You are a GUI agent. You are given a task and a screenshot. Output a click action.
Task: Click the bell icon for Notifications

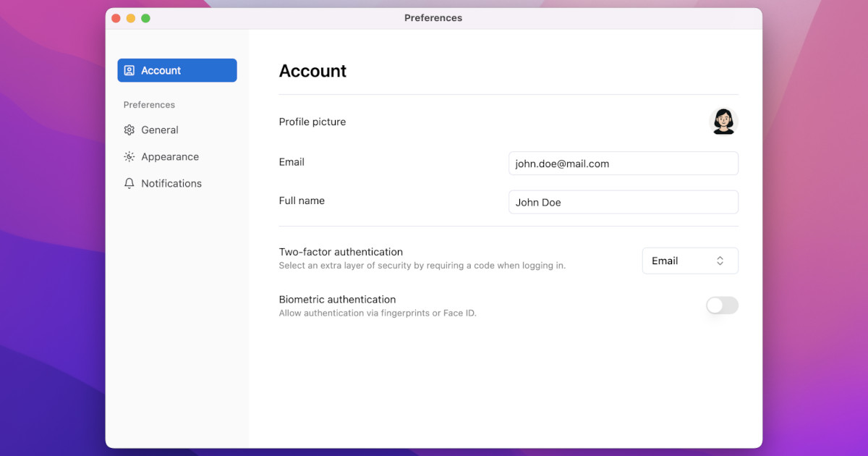coord(129,183)
